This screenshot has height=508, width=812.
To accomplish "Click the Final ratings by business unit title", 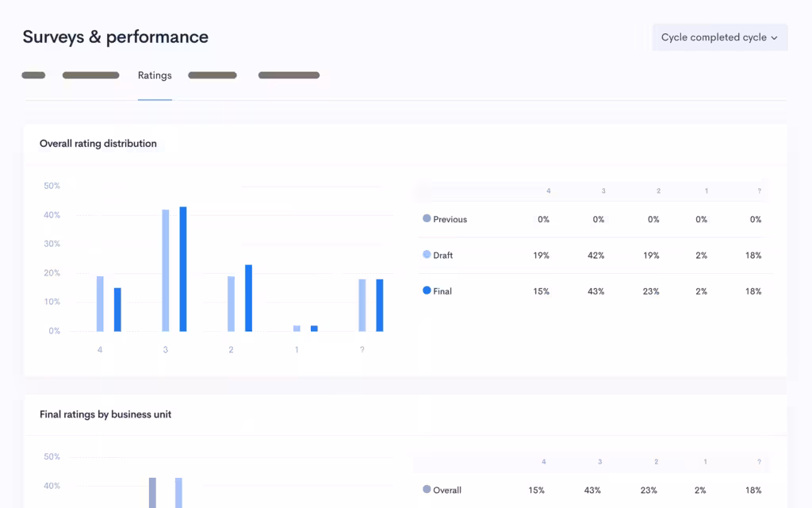I will coord(105,414).
